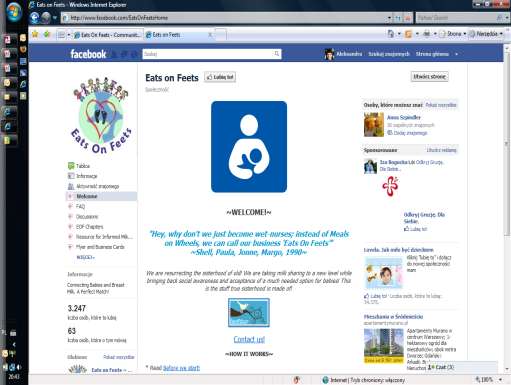Viewport: 511px width, 385px height.
Task: Open the printer icon in IE toolbar
Action: (426, 34)
